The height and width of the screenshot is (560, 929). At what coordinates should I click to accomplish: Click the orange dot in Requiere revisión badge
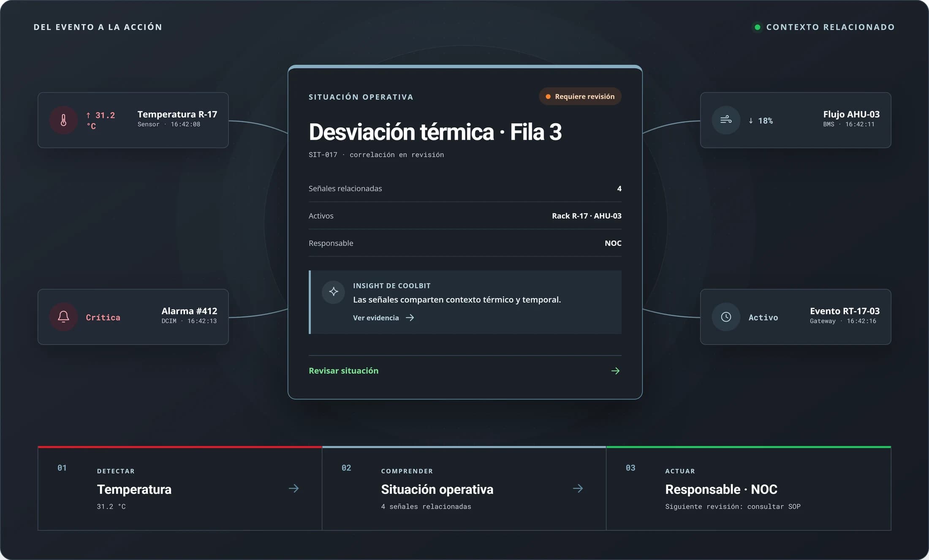(x=548, y=97)
